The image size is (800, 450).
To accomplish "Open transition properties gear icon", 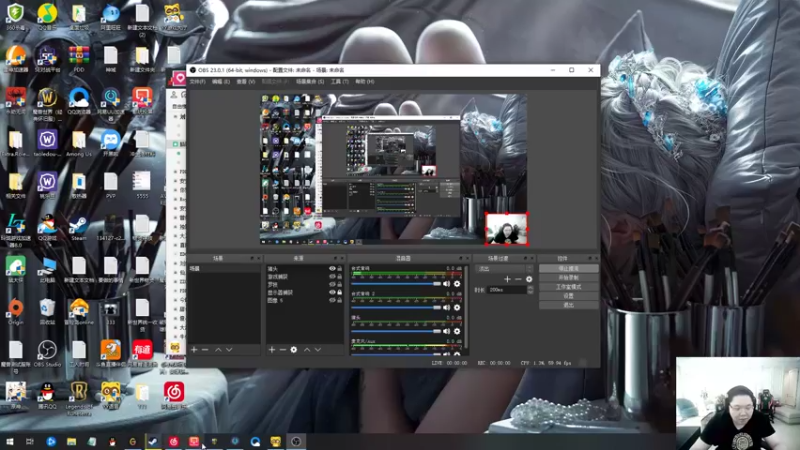I will pos(529,279).
